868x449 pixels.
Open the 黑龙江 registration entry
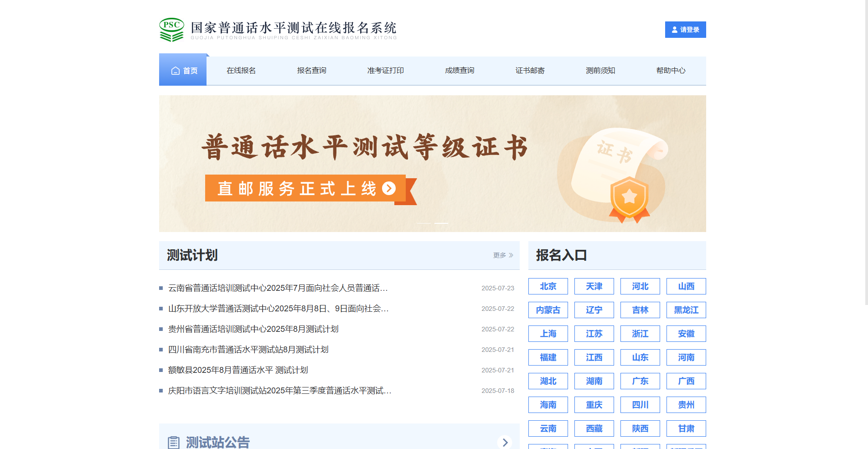(686, 310)
